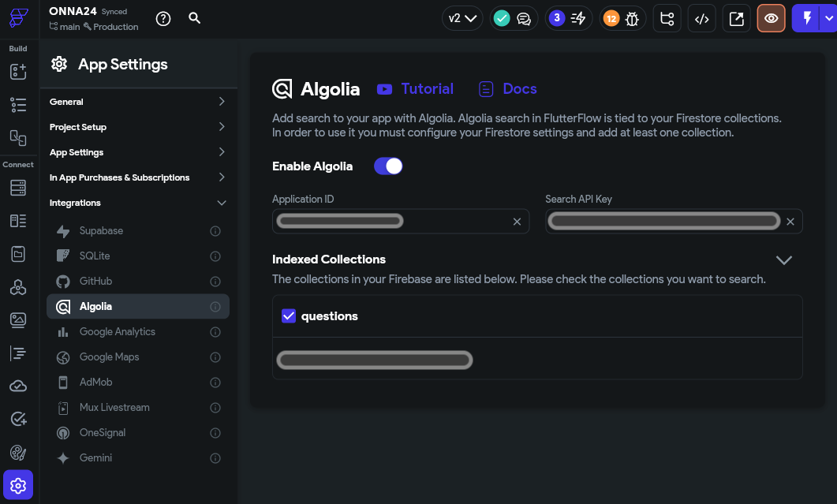Select the Algolia integration item
837x504 pixels.
[138, 307]
